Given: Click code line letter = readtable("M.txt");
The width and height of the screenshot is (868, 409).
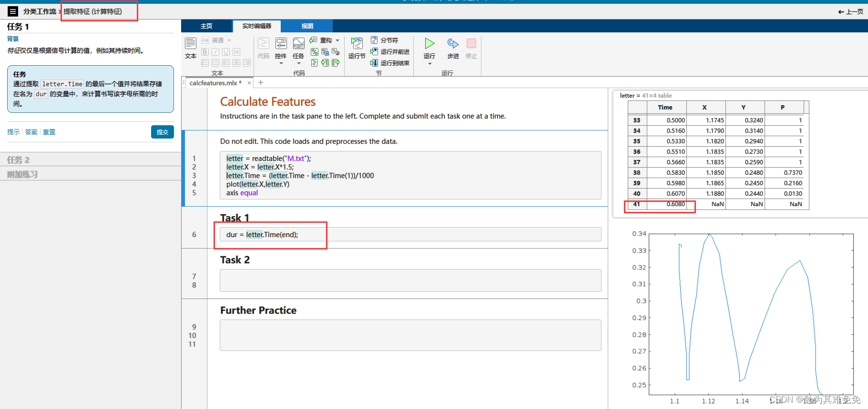Looking at the screenshot, I should click(x=268, y=159).
